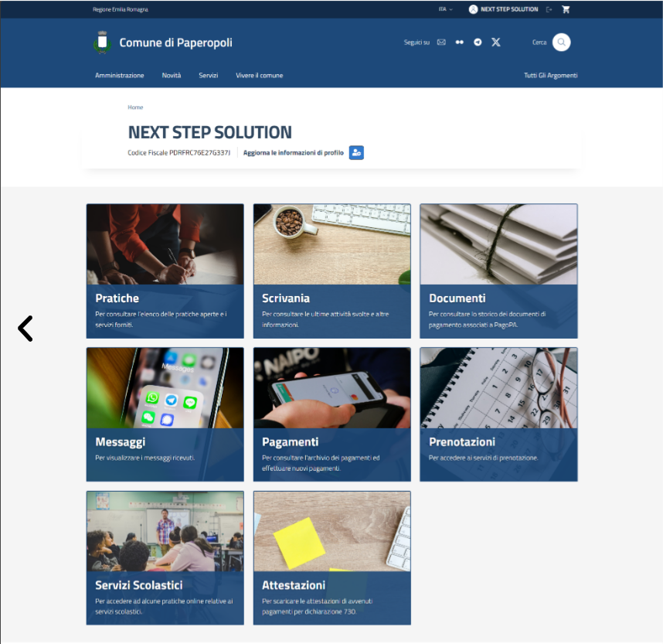Click the update profile user icon

click(356, 153)
